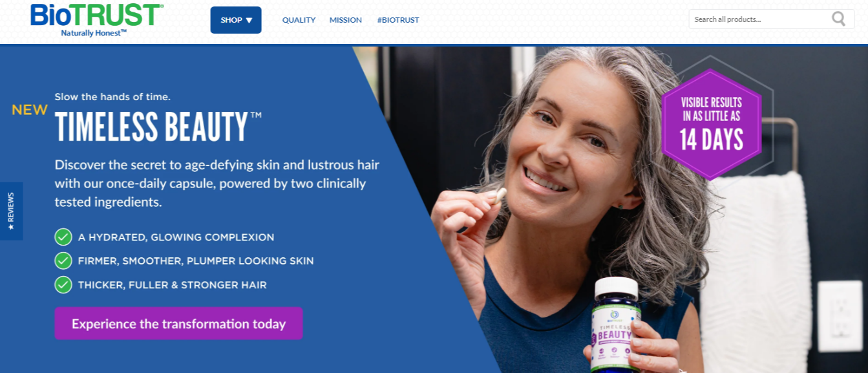Open the Quality page
Viewport: 868px width, 373px height.
tap(299, 20)
